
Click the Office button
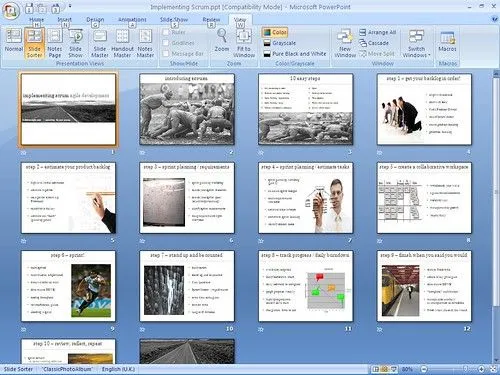11,10
